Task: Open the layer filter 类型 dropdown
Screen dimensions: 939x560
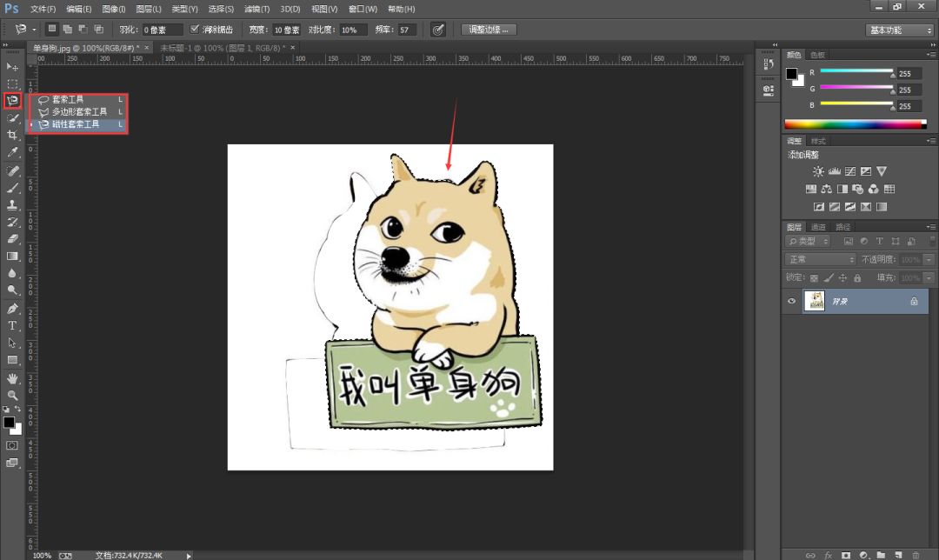Action: pyautogui.click(x=808, y=242)
